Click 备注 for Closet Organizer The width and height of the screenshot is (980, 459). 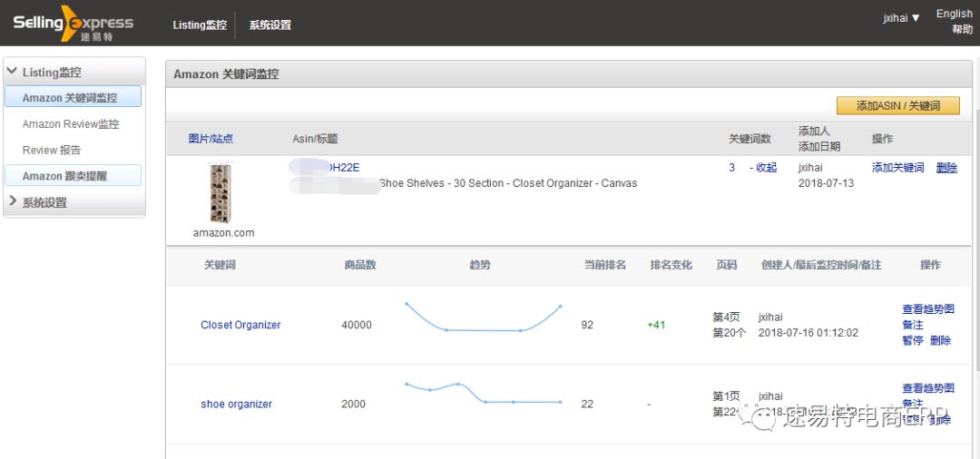pyautogui.click(x=913, y=325)
